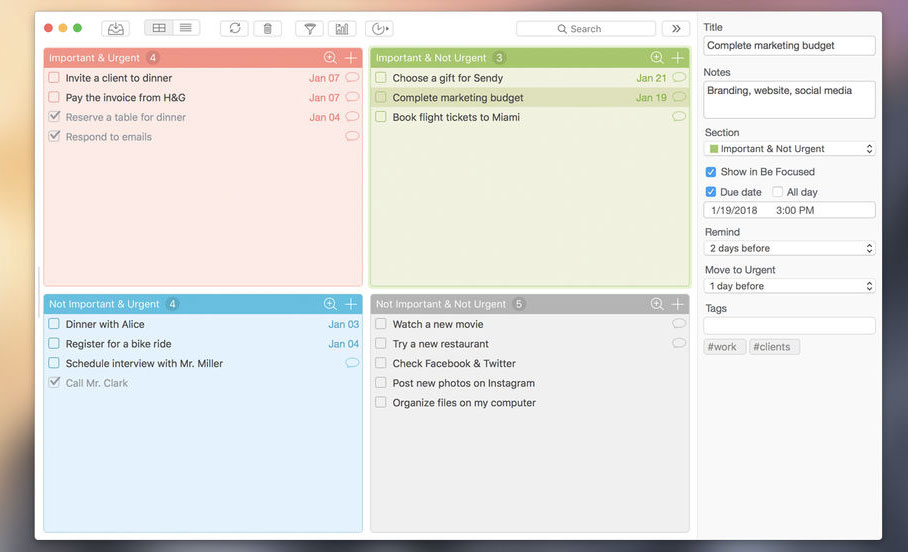Image resolution: width=908 pixels, height=552 pixels.
Task: Select Post new photos on Instagram task
Action: (x=530, y=383)
